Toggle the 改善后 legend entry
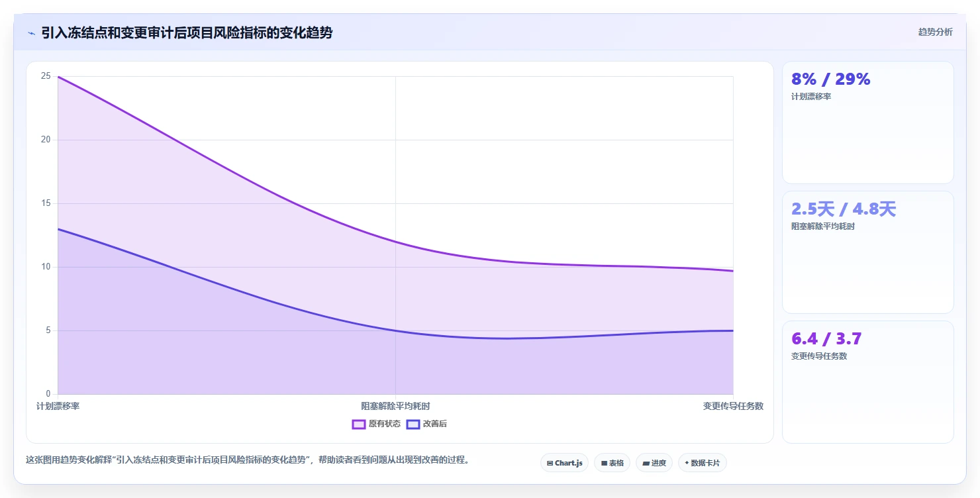This screenshot has height=498, width=980. coord(426,424)
